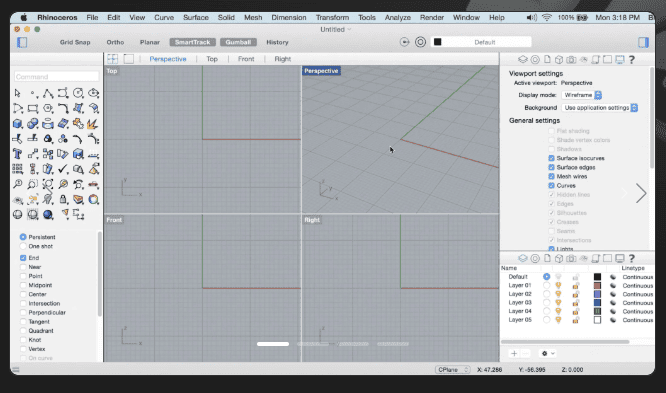Enable the Midpoint object snap checkbox
The image size is (666, 393).
[23, 285]
